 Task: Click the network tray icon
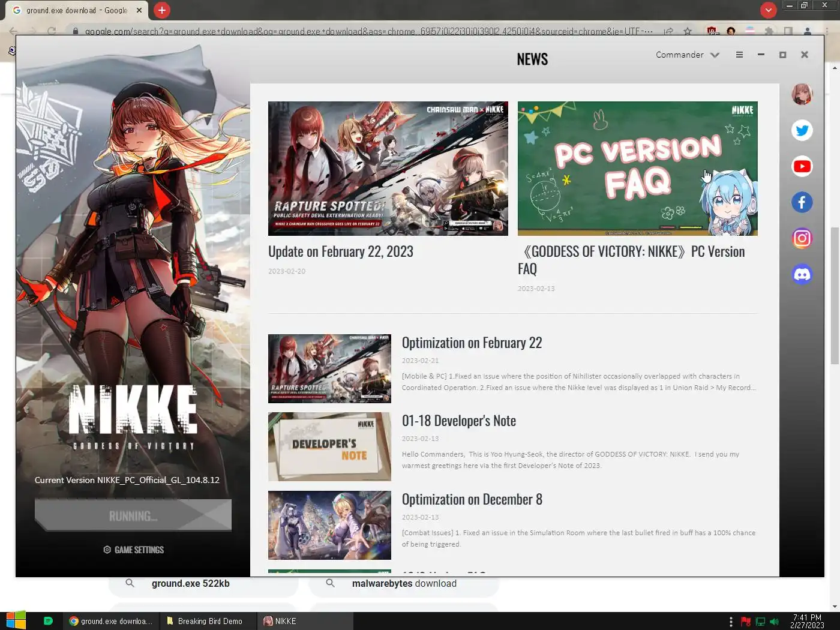760,622
